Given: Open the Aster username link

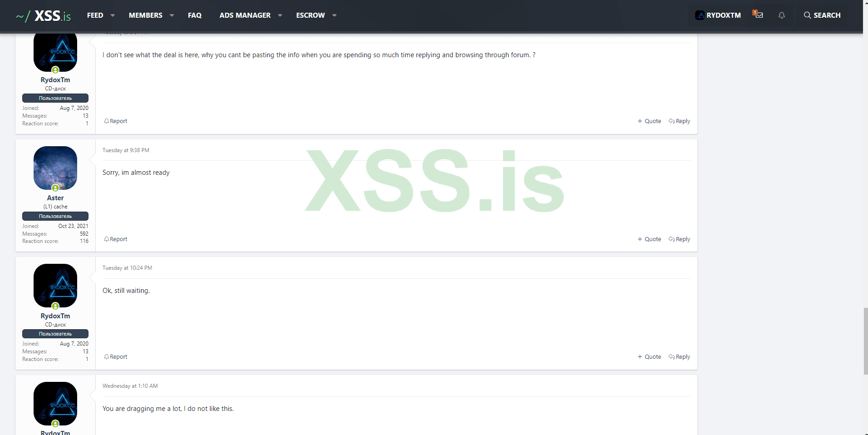Looking at the screenshot, I should click(x=55, y=198).
